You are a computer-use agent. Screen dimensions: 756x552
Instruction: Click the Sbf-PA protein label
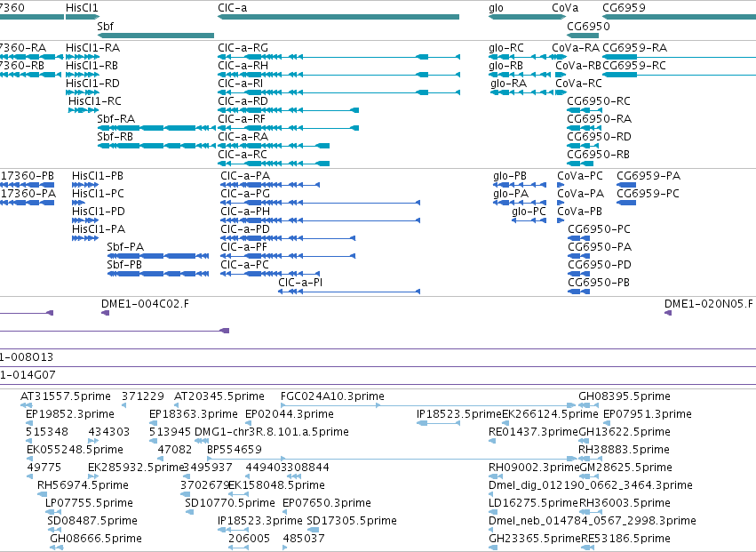[125, 246]
